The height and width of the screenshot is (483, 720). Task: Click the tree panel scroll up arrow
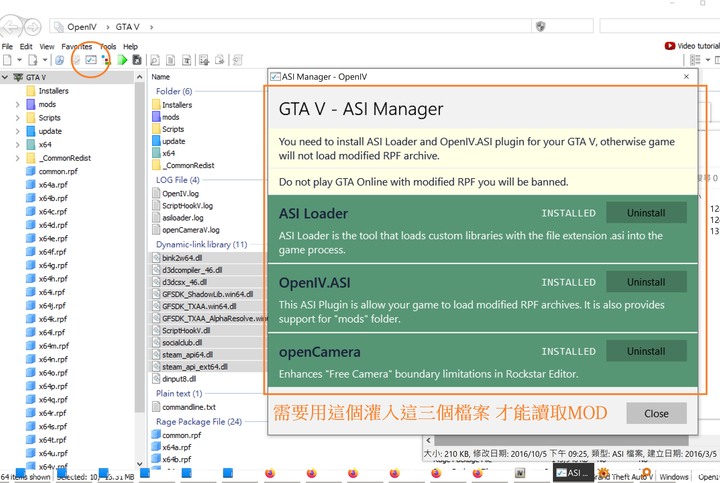coord(140,77)
